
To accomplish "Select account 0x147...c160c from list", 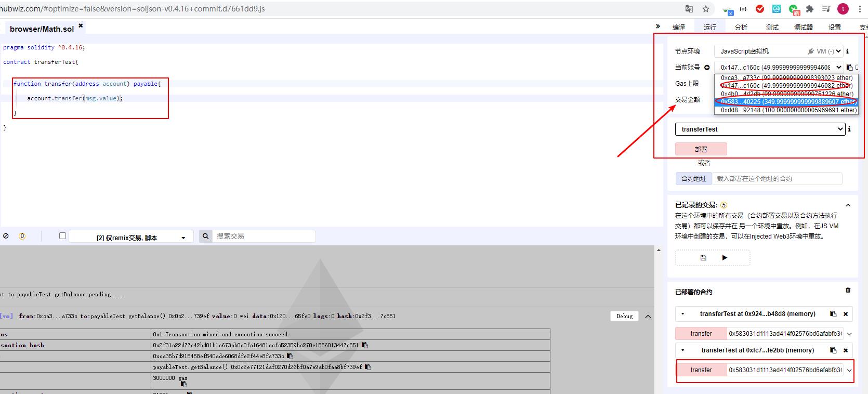I will pos(786,86).
